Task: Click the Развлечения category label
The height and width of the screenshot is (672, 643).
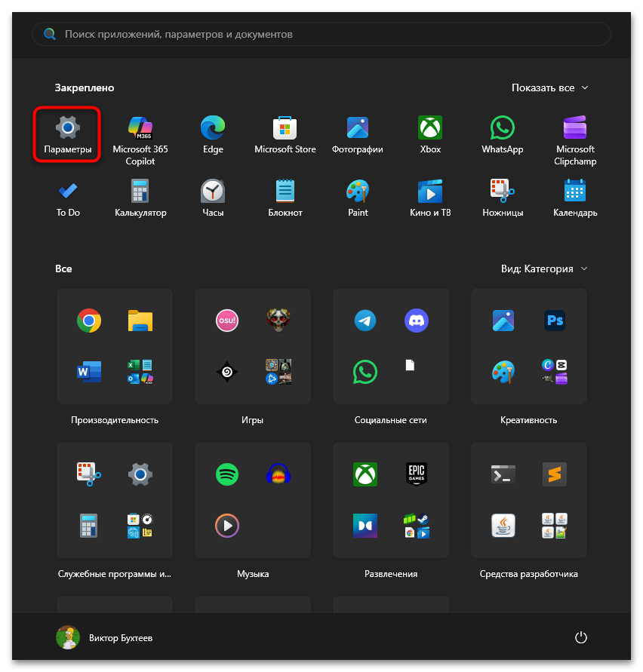Action: coord(391,574)
